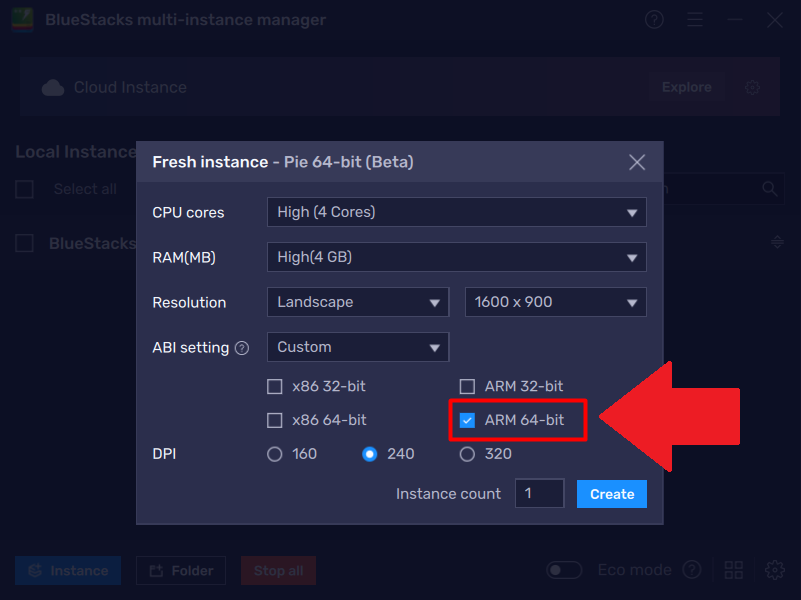Uncheck the ARM 64-bit checkbox
801x600 pixels.
coord(467,420)
